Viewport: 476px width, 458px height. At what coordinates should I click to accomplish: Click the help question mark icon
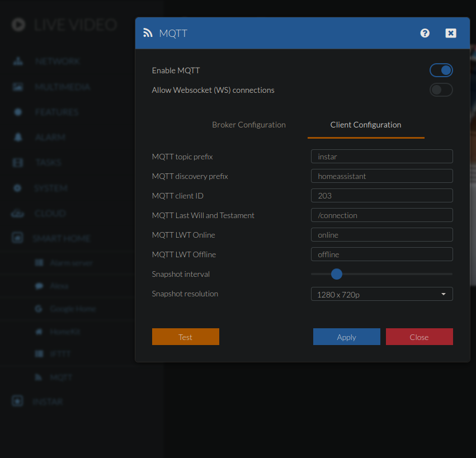point(425,33)
